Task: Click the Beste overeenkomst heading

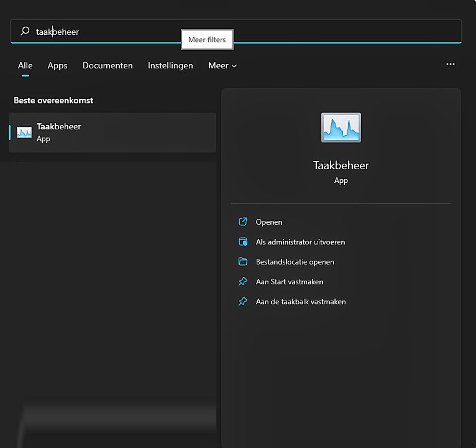Action: [x=53, y=101]
